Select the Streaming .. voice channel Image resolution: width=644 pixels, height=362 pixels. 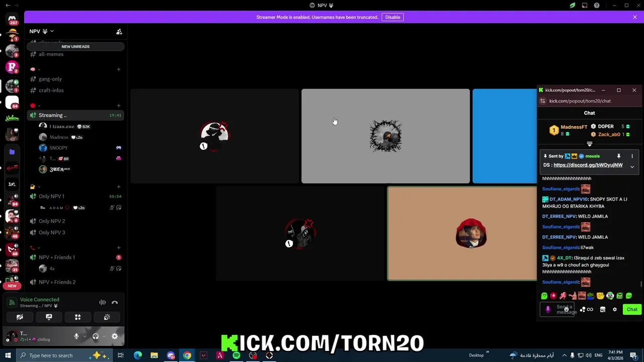pos(75,115)
